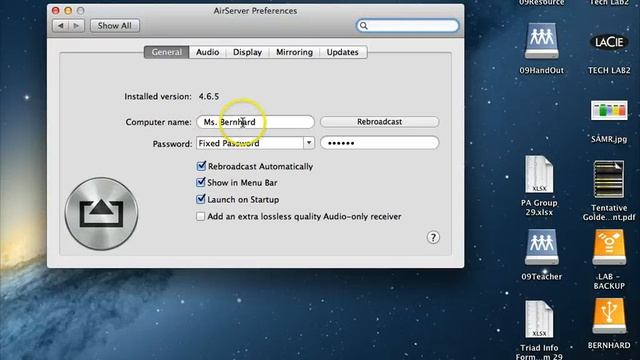640x360 pixels.
Task: Click the password dots field
Action: point(380,143)
